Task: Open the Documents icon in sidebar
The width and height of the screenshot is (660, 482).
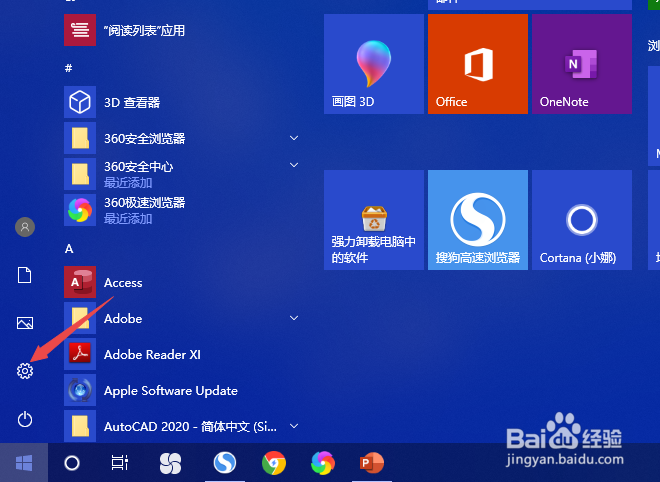Action: click(x=24, y=275)
